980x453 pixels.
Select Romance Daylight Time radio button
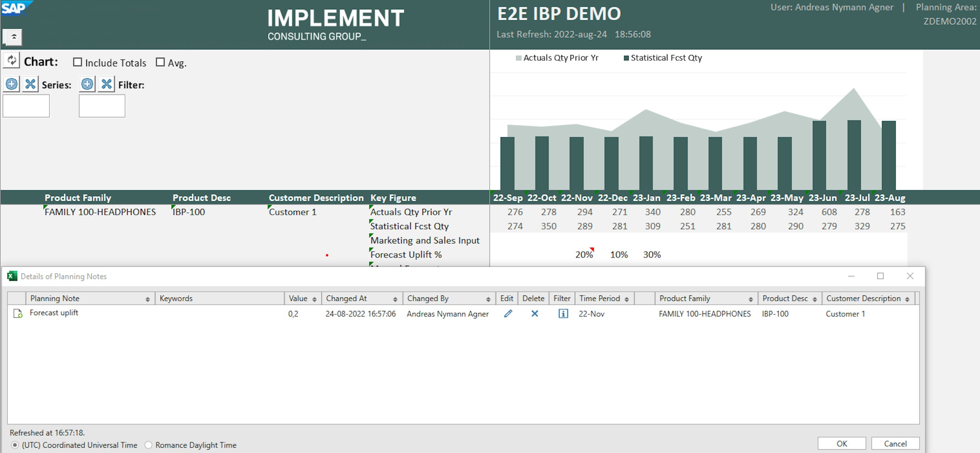tap(149, 445)
